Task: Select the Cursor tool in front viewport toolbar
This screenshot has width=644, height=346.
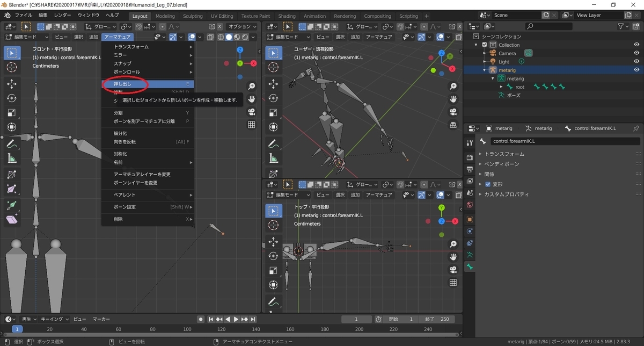Action: tap(11, 67)
